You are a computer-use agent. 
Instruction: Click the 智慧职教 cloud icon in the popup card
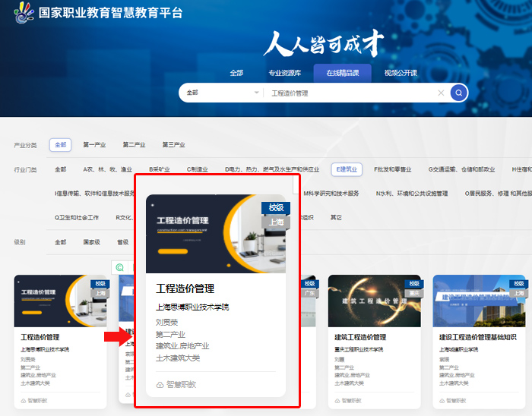click(160, 385)
